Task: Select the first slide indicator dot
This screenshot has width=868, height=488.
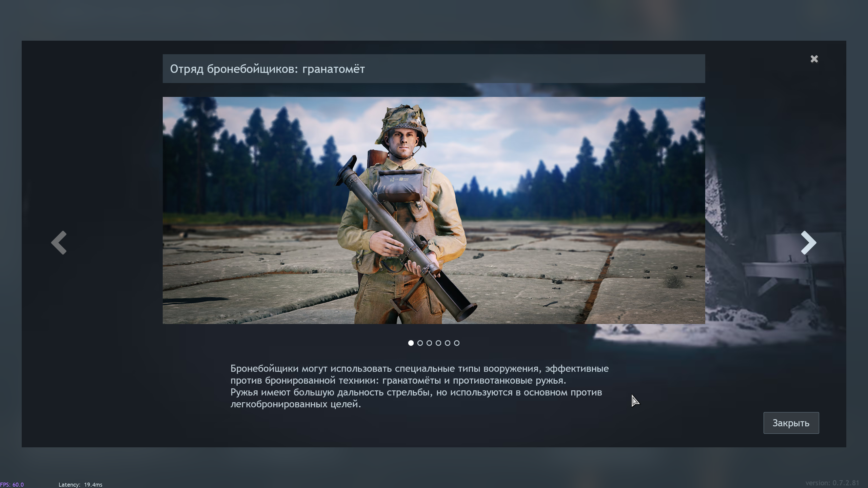Action: pyautogui.click(x=411, y=343)
